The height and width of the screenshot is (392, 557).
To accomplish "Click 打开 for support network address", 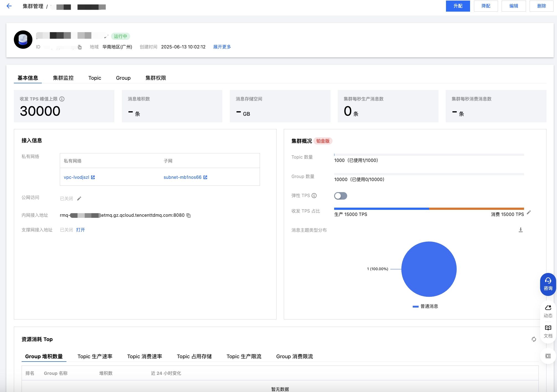I will pos(81,230).
